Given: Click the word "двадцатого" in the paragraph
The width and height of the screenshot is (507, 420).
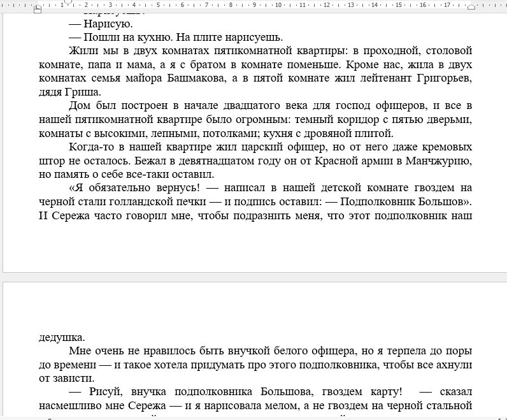Looking at the screenshot, I should coord(252,106).
